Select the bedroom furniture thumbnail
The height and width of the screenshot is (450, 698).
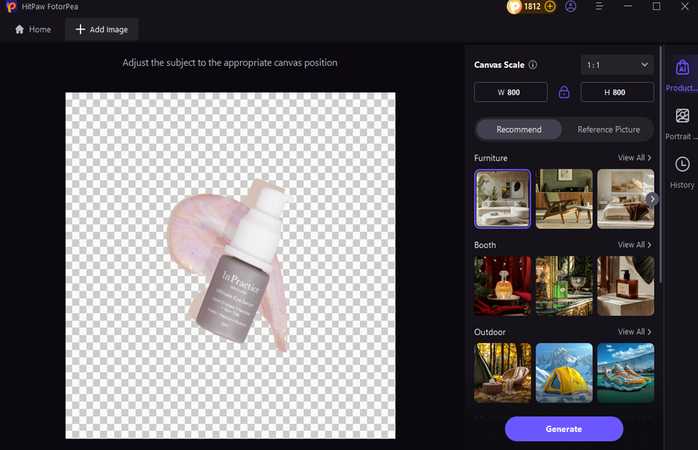tap(625, 199)
